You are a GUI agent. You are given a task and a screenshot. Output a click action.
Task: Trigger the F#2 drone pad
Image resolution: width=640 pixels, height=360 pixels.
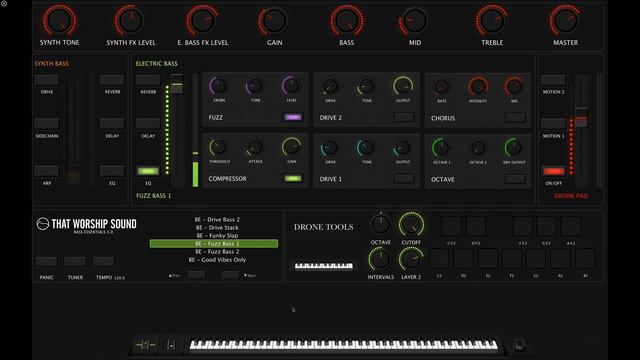pyautogui.click(x=523, y=226)
